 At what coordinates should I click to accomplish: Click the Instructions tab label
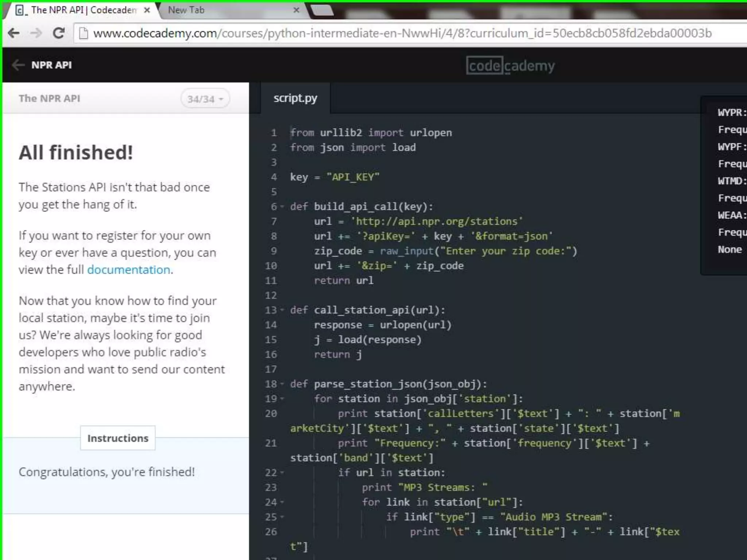[x=118, y=438]
